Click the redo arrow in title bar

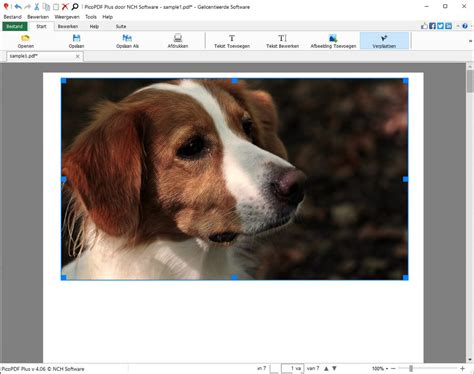click(x=27, y=6)
